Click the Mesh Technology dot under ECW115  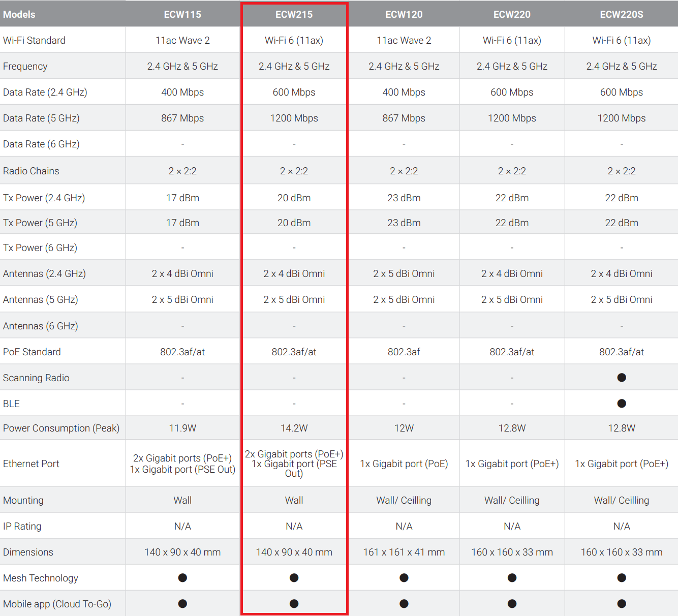click(x=182, y=578)
